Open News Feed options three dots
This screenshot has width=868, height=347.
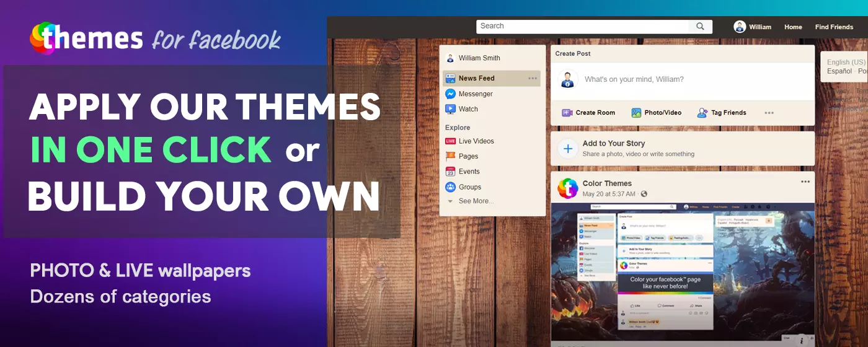pyautogui.click(x=533, y=79)
